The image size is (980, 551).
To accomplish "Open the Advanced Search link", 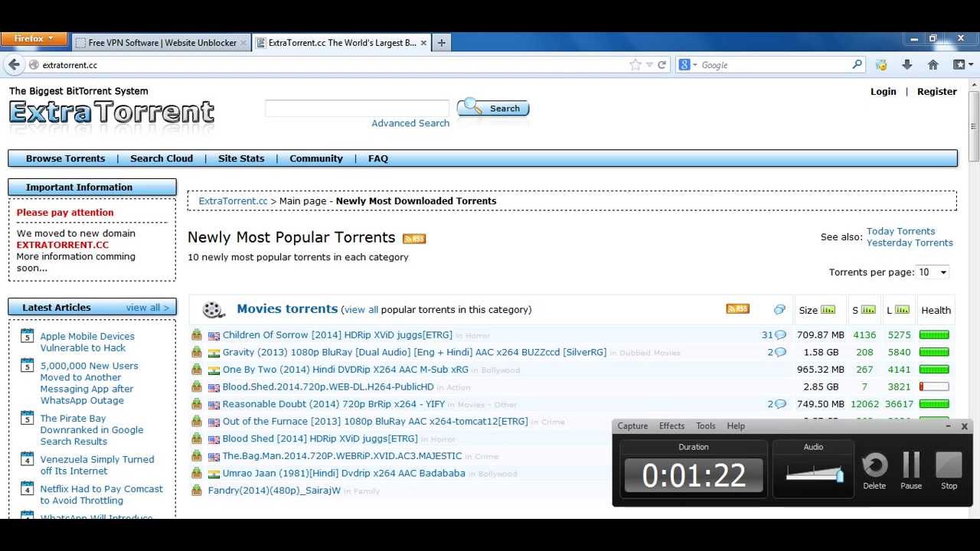I will coord(410,123).
